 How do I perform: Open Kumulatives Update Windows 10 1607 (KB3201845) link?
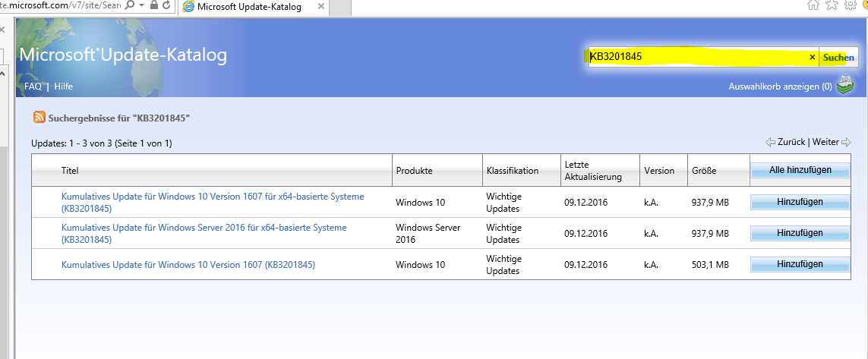[188, 264]
